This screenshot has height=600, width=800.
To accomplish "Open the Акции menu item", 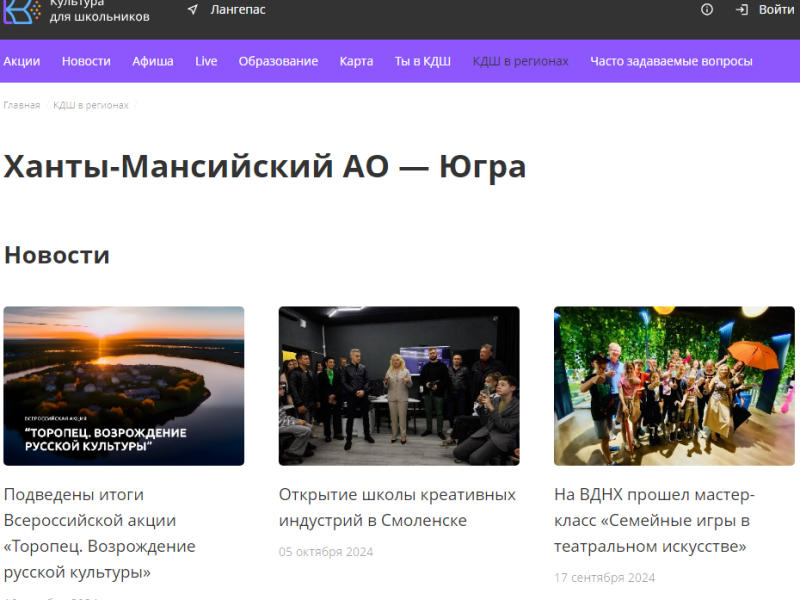I will pyautogui.click(x=23, y=61).
